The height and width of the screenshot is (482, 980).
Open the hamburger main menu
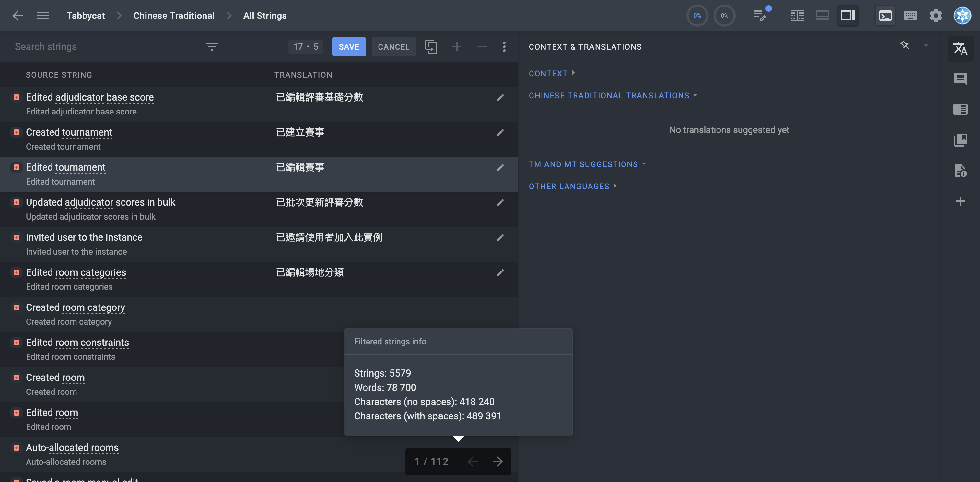pos(42,16)
